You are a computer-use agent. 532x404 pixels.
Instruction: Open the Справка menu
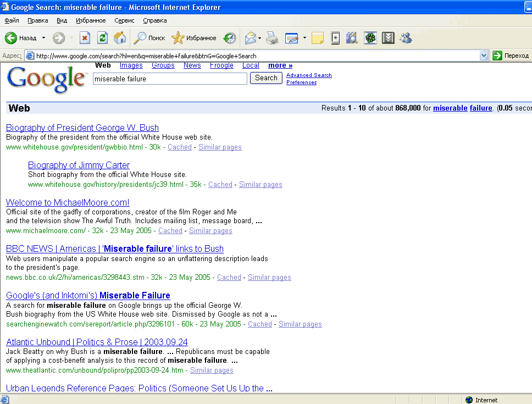(155, 20)
